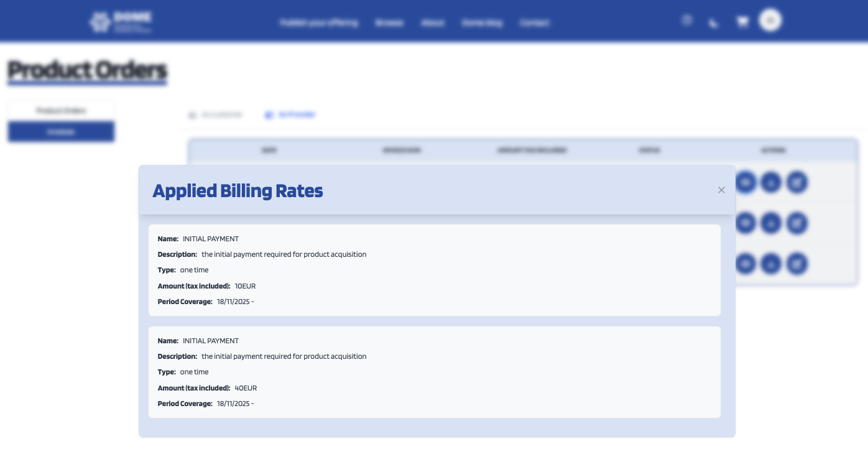Open the user avatar menu

click(x=770, y=21)
